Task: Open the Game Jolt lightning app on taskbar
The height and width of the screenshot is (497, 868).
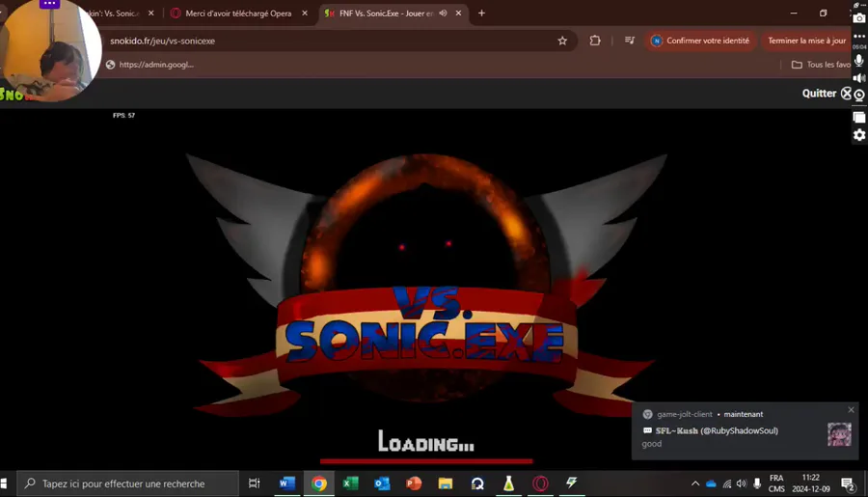Action: (x=572, y=483)
